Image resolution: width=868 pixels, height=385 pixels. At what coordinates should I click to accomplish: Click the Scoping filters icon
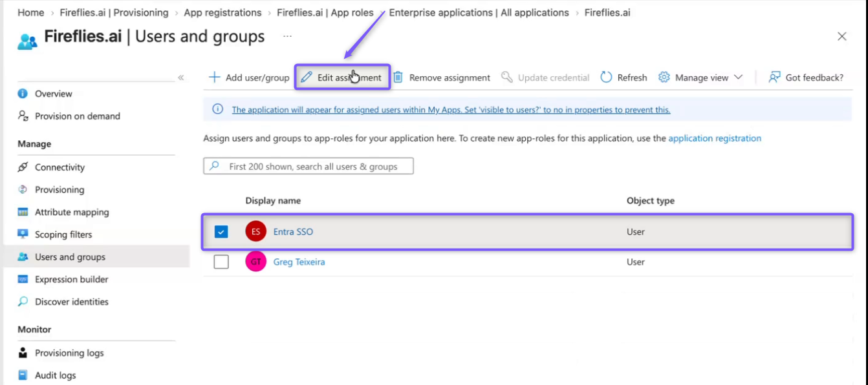pyautogui.click(x=23, y=234)
